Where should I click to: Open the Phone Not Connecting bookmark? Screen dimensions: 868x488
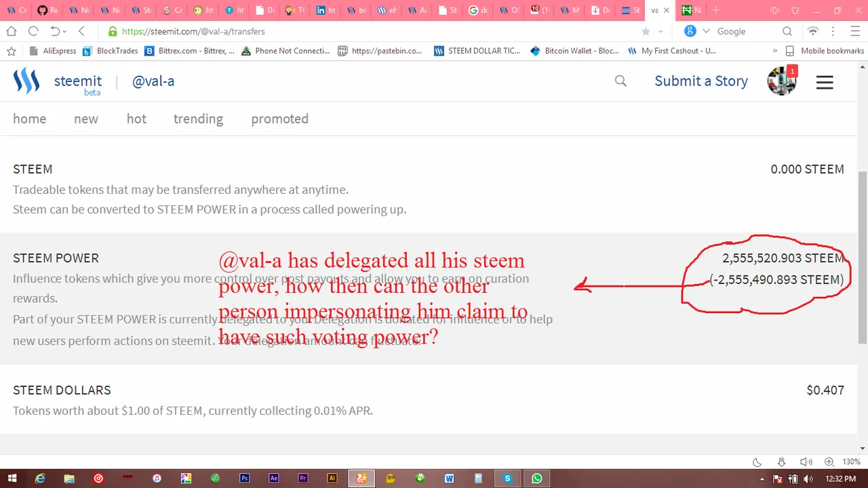pos(285,51)
